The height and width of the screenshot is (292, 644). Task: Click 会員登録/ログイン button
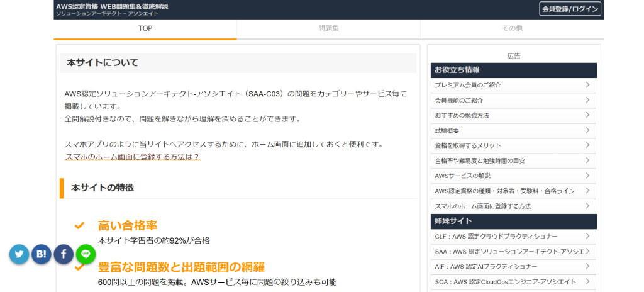[x=570, y=9]
